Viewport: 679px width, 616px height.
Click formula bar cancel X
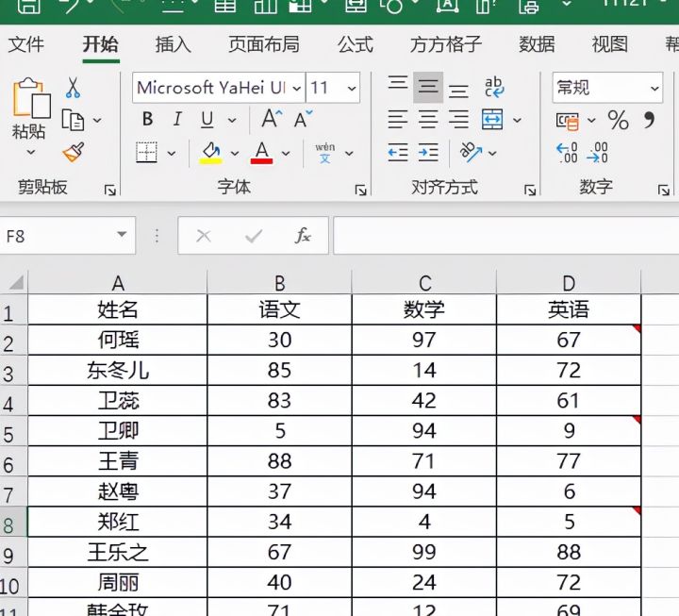click(x=204, y=236)
